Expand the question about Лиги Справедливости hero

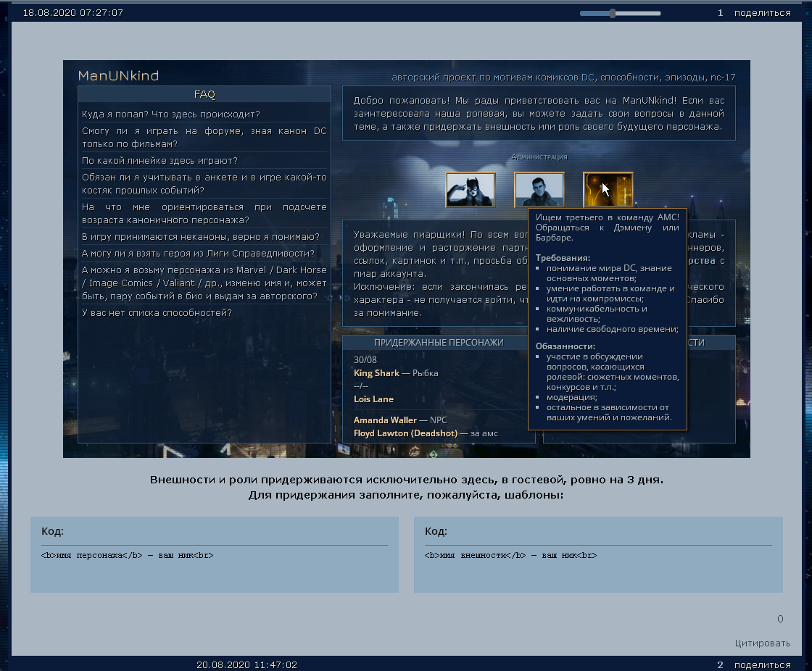(x=198, y=254)
